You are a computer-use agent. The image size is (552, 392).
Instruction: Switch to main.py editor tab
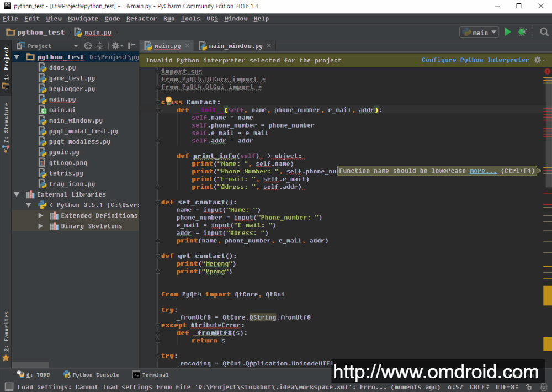click(x=167, y=46)
